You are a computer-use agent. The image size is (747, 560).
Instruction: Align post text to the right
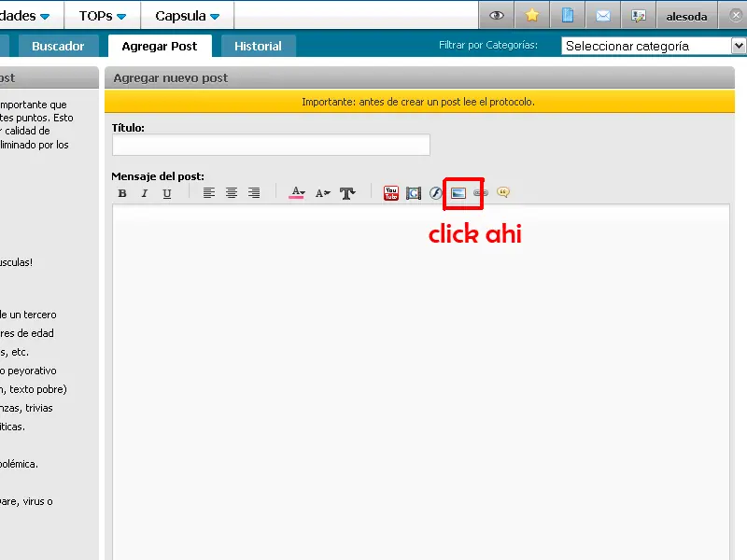click(254, 193)
